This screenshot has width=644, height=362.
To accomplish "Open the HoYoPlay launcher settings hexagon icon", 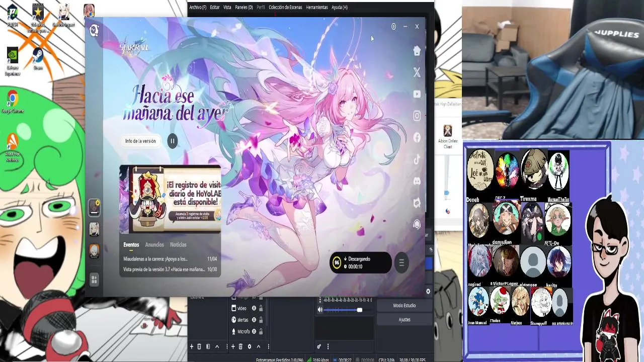I will coord(393,27).
